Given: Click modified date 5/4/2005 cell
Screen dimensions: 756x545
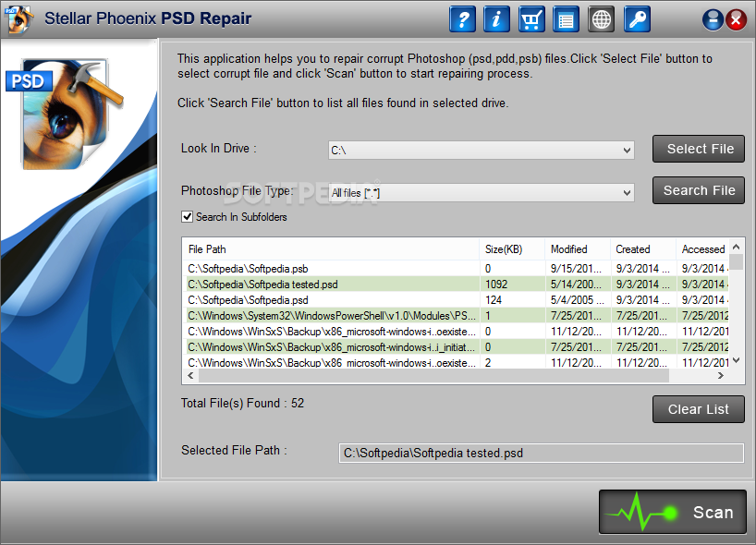Looking at the screenshot, I should tap(577, 299).
